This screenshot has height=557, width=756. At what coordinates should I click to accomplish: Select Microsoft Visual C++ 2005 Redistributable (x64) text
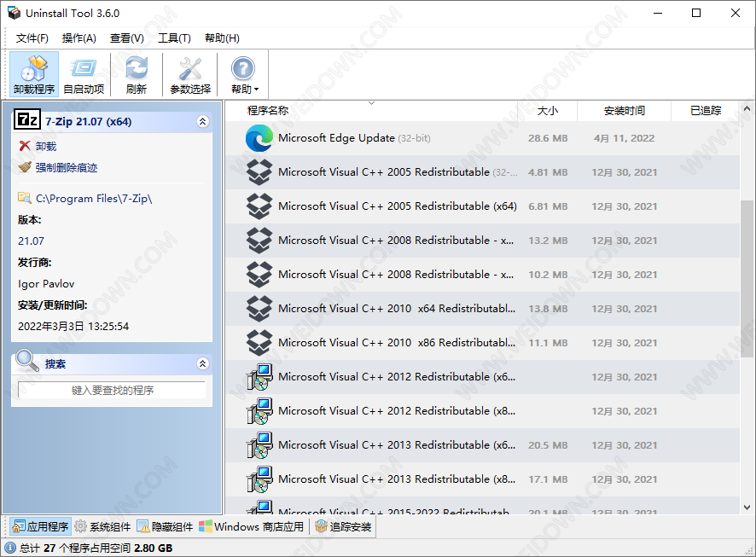[398, 206]
